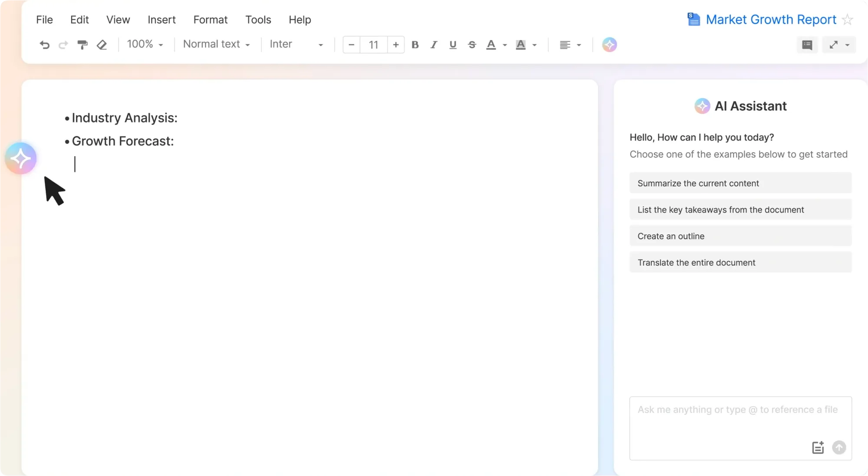The height and width of the screenshot is (476, 868).
Task: Toggle italic formatting
Action: (x=434, y=45)
